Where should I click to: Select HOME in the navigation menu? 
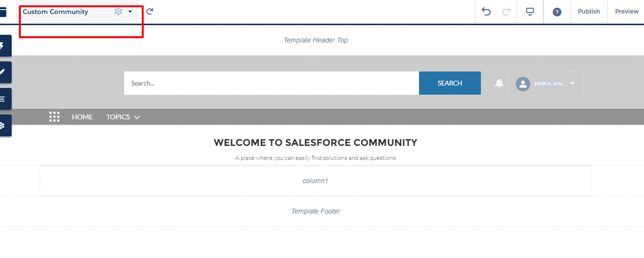coord(82,117)
